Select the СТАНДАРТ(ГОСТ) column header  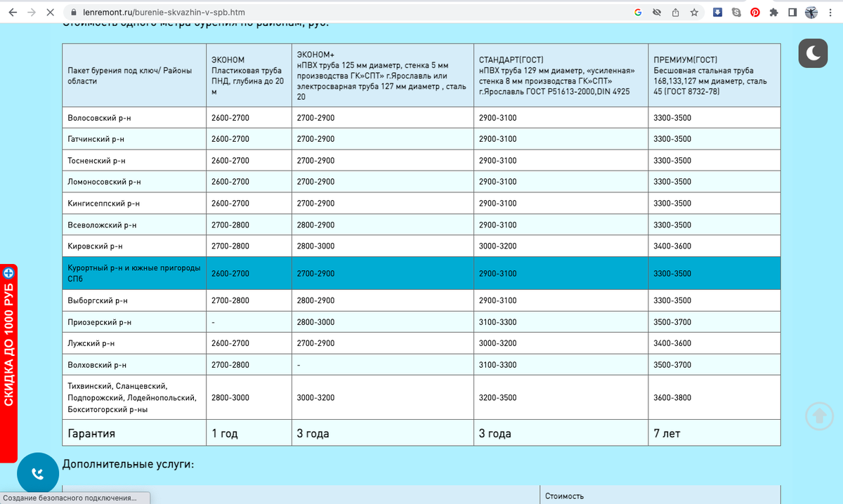561,76
